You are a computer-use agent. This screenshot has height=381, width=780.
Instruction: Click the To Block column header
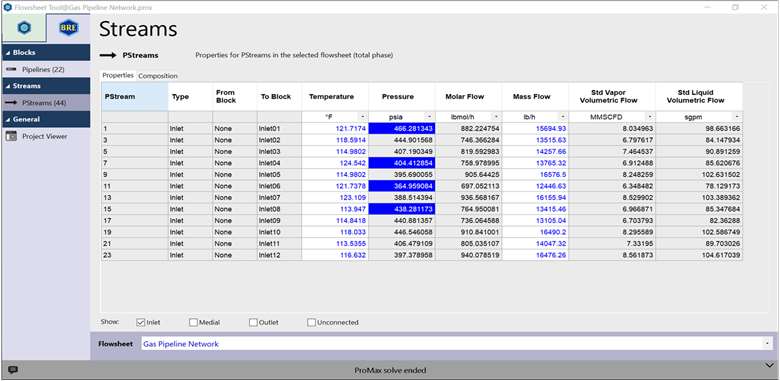click(280, 96)
